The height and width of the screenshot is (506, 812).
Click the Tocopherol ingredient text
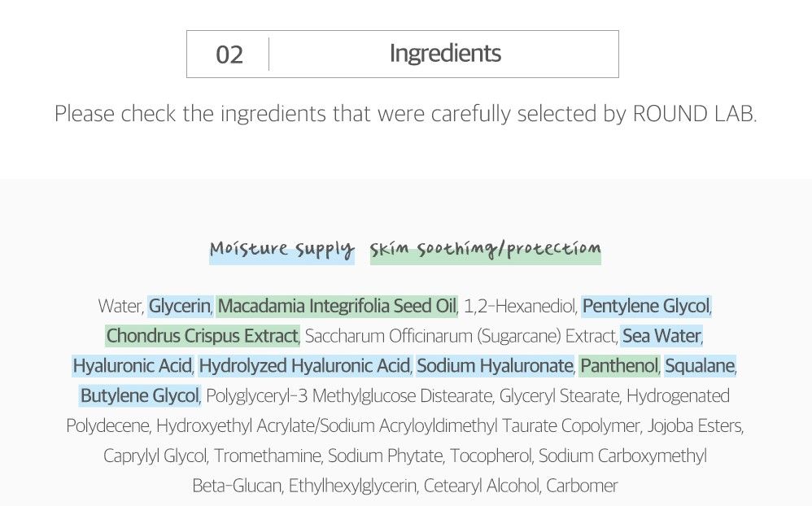491,456
